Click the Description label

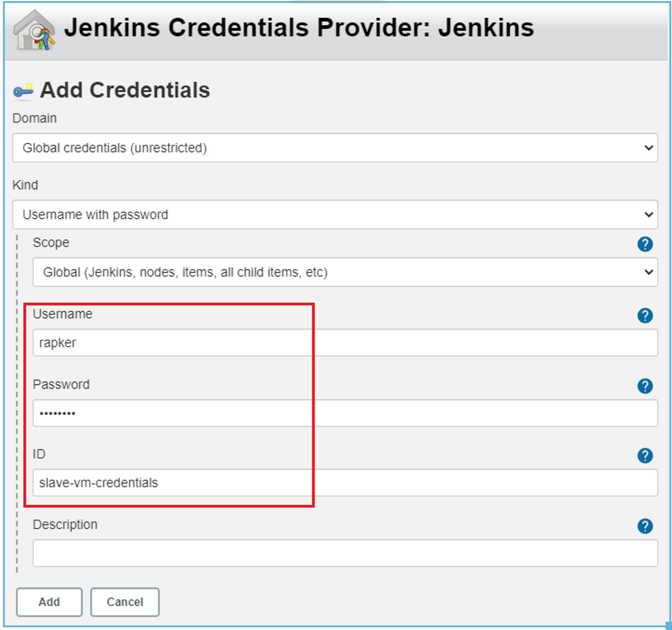click(x=65, y=525)
